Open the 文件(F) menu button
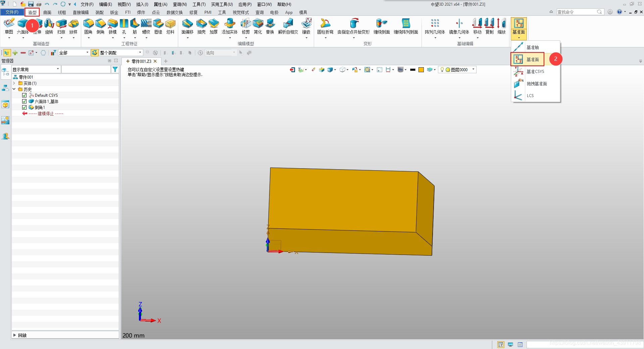This screenshot has height=349, width=644. click(12, 12)
